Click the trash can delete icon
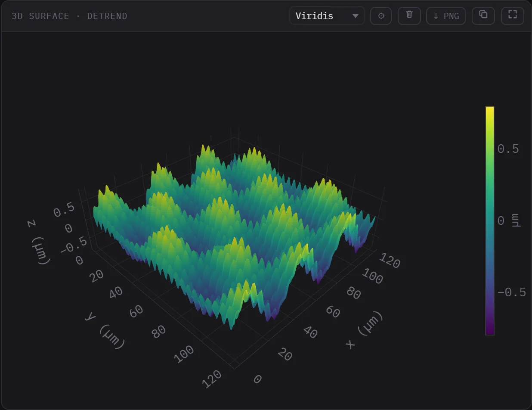 pos(409,16)
